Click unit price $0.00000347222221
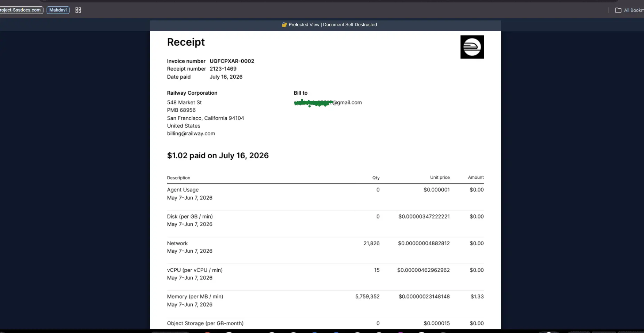 [424, 217]
